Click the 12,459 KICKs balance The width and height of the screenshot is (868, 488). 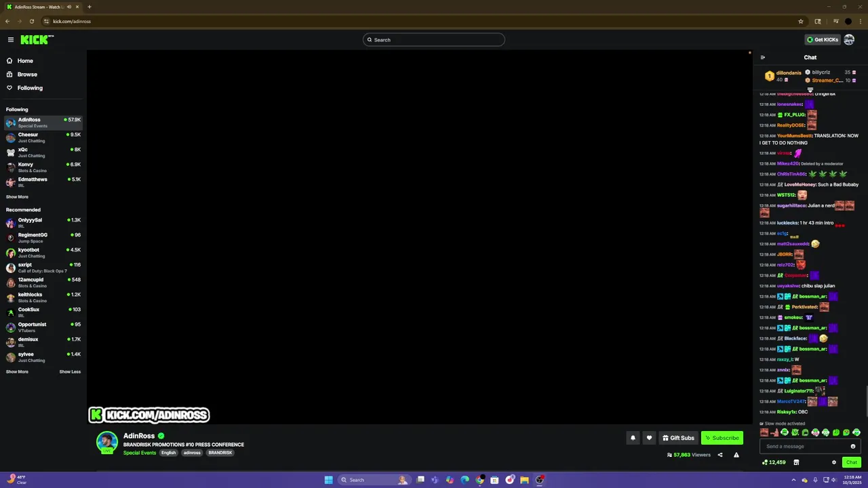[x=774, y=462]
